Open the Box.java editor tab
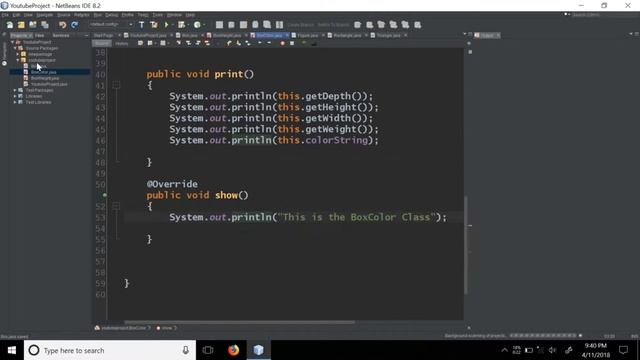This screenshot has width=640, height=360. [189, 36]
